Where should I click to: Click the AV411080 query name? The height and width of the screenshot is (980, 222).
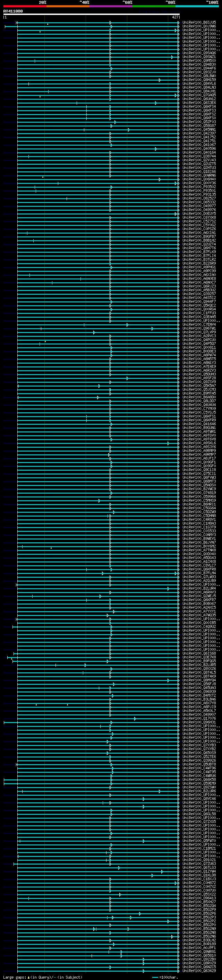13,11
